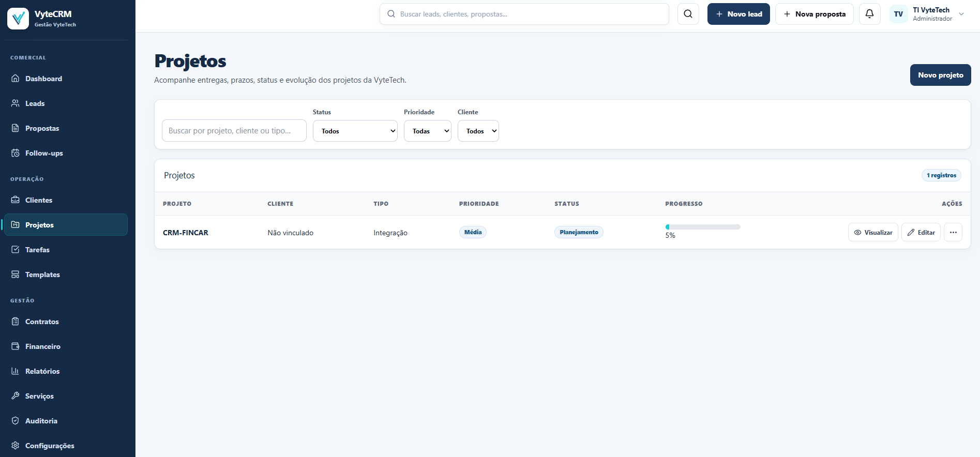
Task: Click the Auditoria shield icon
Action: [x=16, y=421]
